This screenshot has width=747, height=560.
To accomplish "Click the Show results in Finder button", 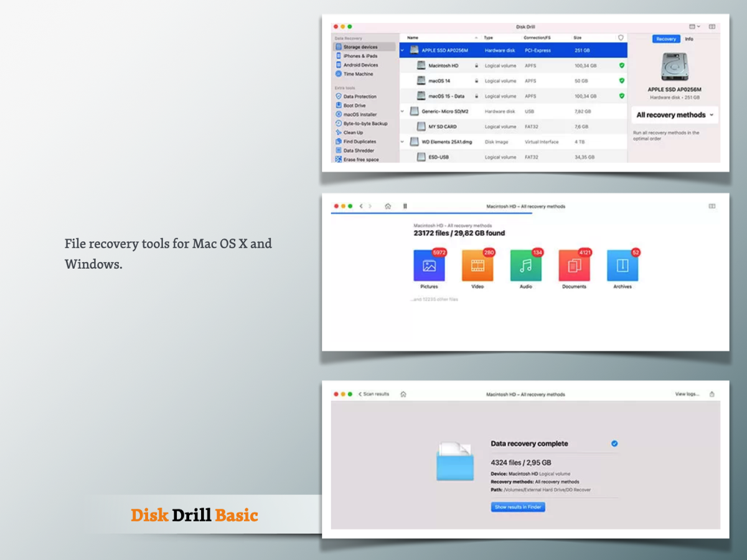I will click(518, 507).
